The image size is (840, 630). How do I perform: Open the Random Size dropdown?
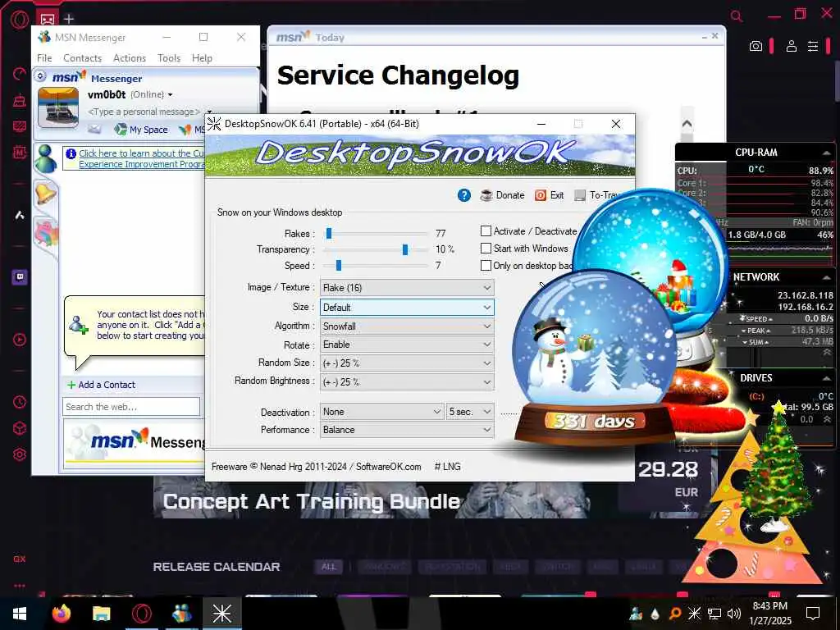(407, 363)
